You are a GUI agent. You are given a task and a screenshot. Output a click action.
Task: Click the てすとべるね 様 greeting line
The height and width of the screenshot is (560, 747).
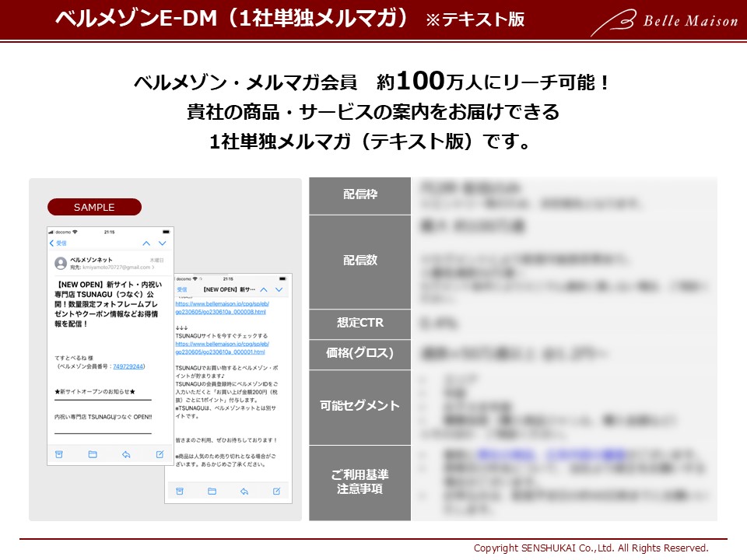73,358
